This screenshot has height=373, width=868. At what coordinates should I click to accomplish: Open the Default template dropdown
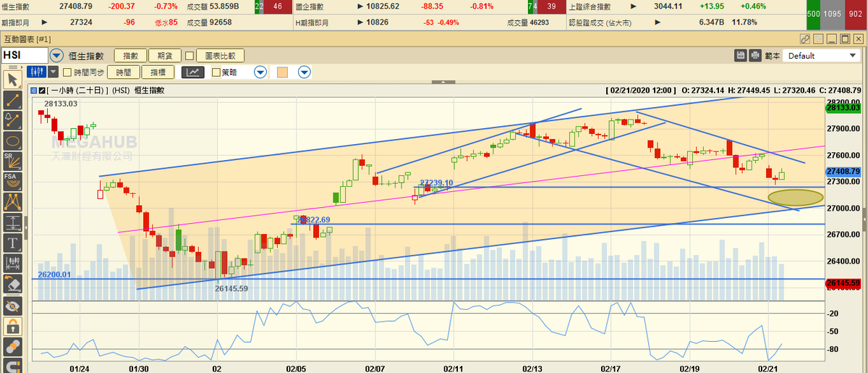pyautogui.click(x=821, y=56)
